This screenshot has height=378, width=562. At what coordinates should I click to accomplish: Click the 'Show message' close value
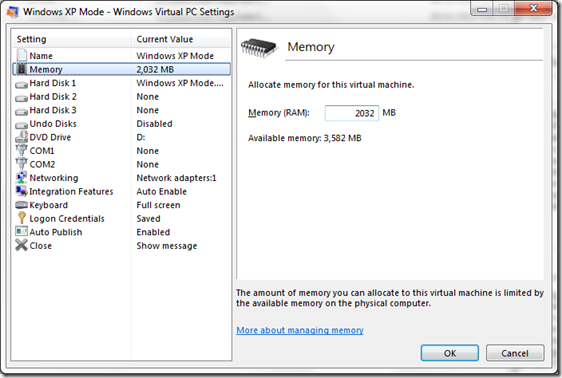click(167, 246)
